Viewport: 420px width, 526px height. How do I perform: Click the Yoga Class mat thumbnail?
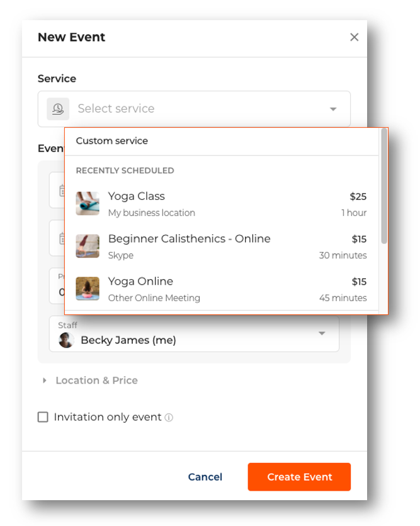[x=88, y=203]
